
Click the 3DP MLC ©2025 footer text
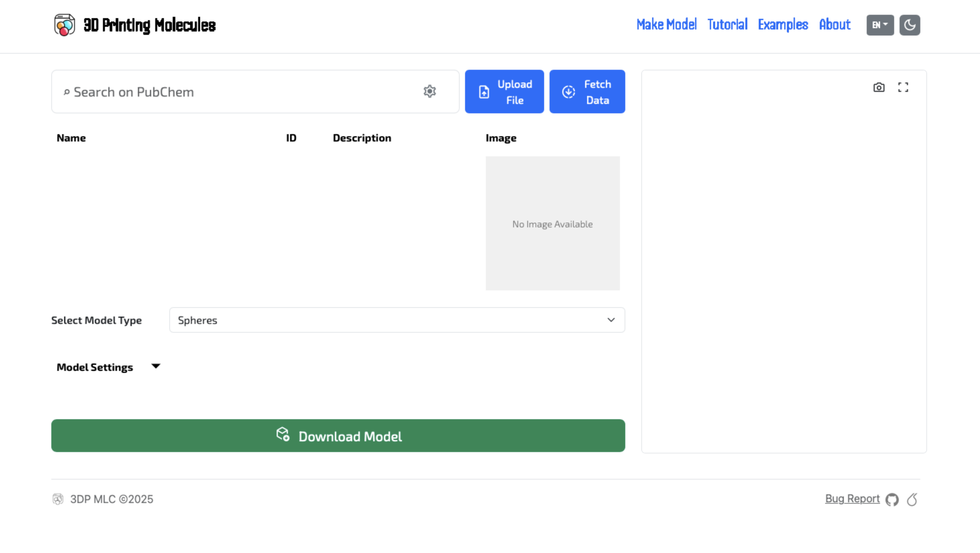tap(111, 499)
